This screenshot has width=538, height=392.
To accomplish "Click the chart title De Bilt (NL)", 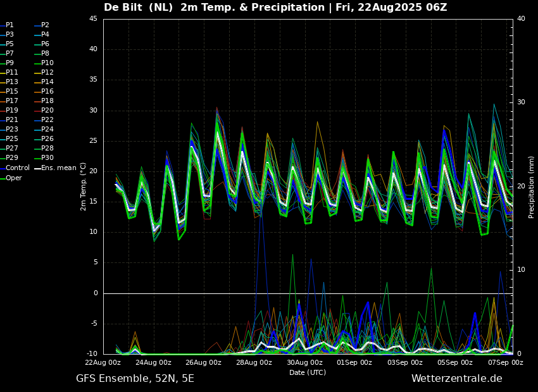I will pos(138,7).
